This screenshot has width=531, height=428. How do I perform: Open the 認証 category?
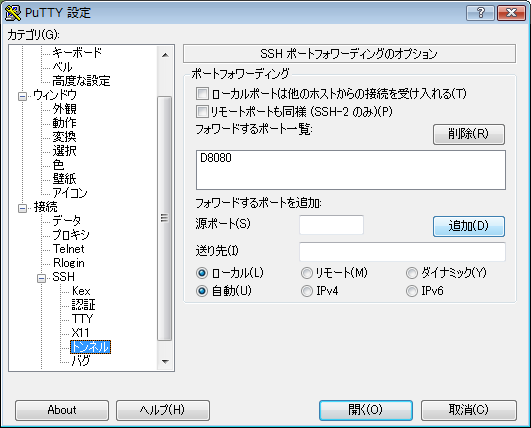tap(83, 305)
